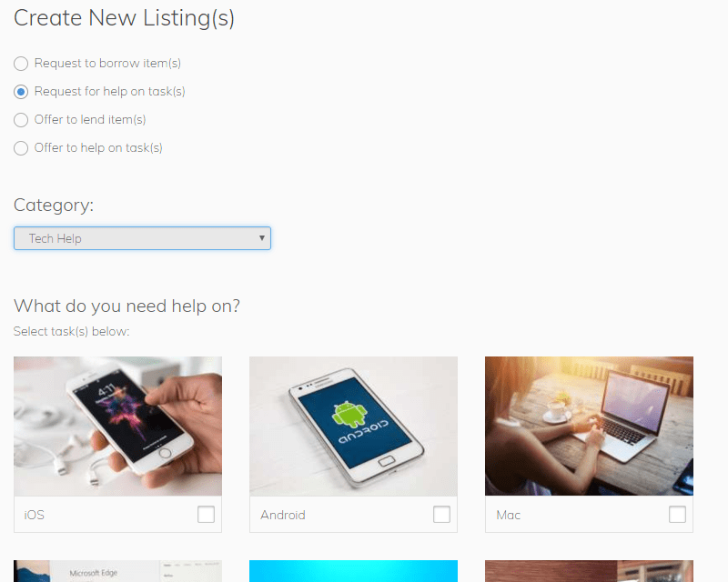Click the Android phone image
Screen dimensions: 728x582
[353, 426]
